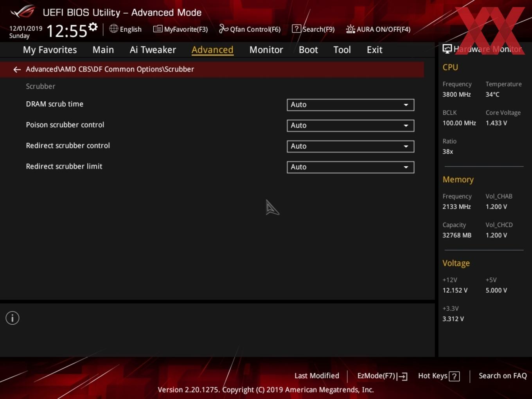This screenshot has width=532, height=399.
Task: Click the Scrubber section heading
Action: [40, 86]
